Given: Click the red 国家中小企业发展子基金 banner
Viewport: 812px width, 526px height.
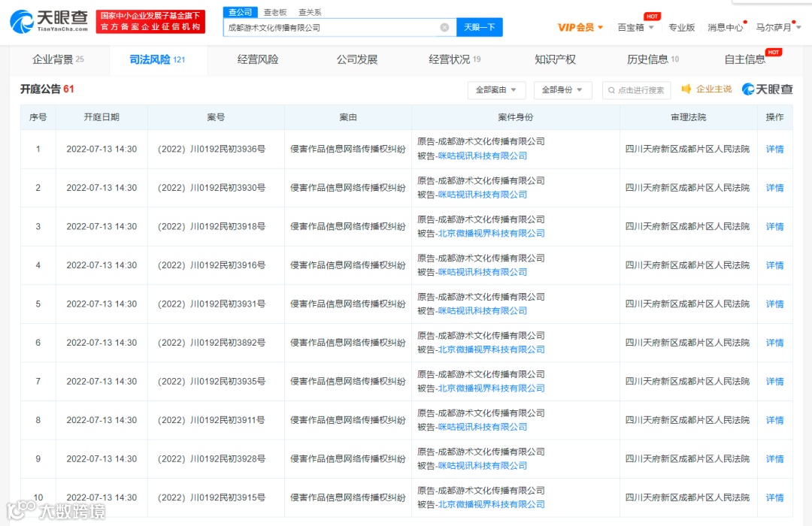Looking at the screenshot, I should pyautogui.click(x=150, y=21).
